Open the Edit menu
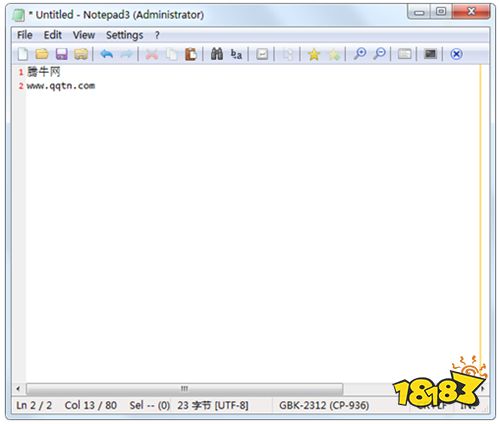The width and height of the screenshot is (500, 424). coord(53,35)
